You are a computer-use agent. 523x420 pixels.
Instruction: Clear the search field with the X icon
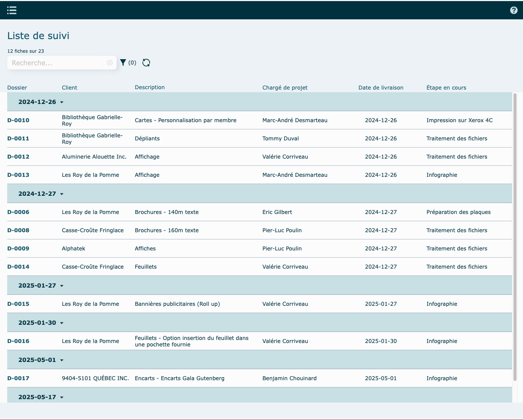point(110,63)
